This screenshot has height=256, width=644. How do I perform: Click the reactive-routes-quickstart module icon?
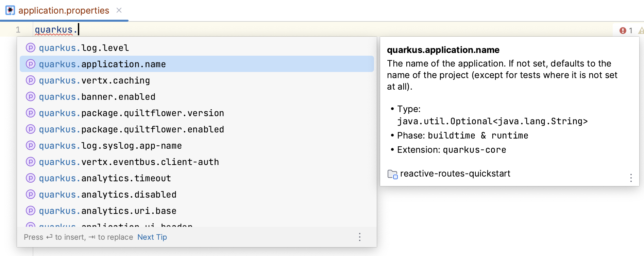click(x=392, y=174)
